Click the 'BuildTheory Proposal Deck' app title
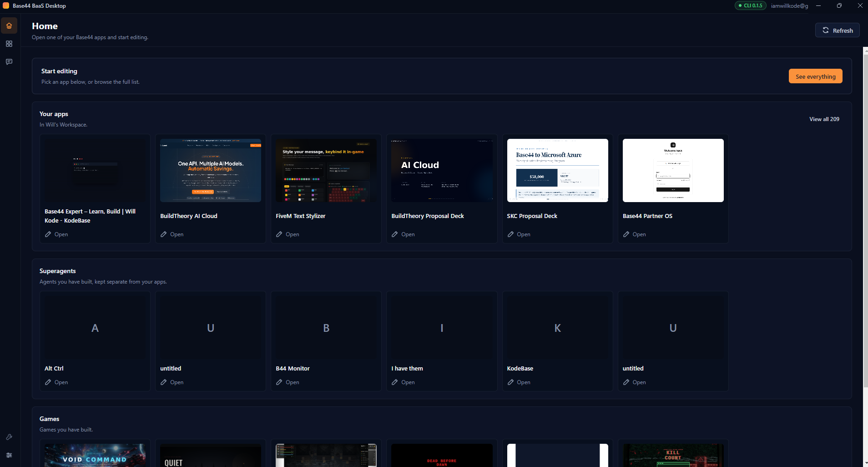Screen dimensions: 868x467 tap(428, 216)
